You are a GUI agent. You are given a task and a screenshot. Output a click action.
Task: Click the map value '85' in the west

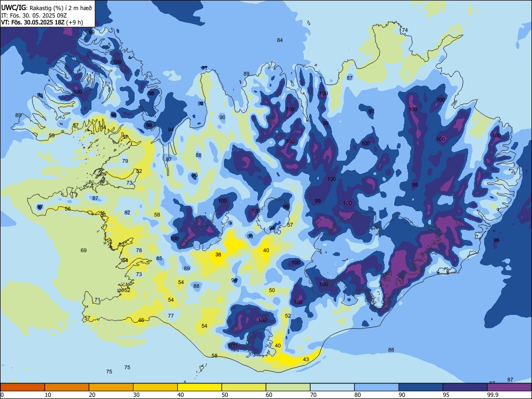click(x=159, y=259)
